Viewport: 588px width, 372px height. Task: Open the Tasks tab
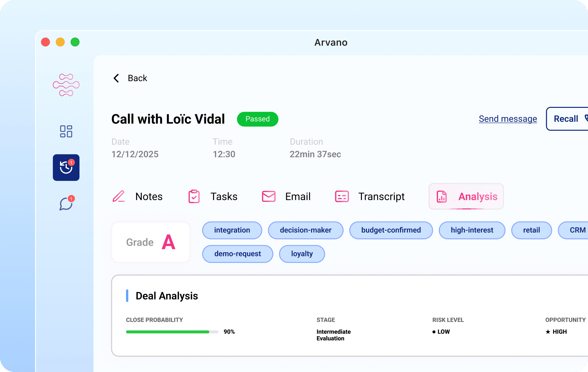pyautogui.click(x=224, y=196)
